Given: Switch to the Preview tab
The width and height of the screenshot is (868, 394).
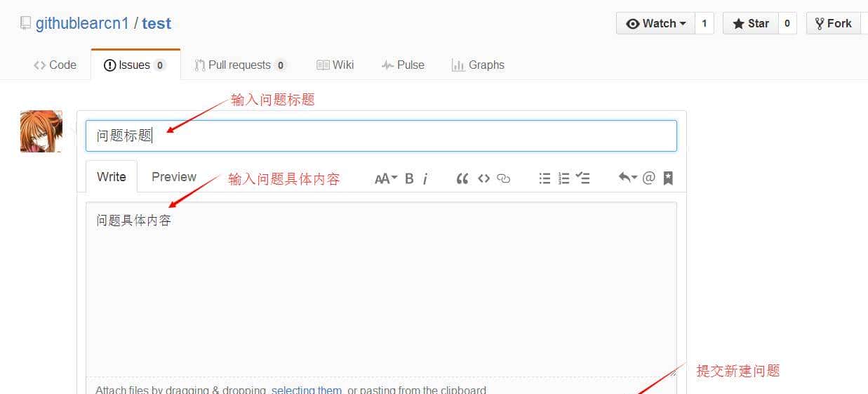Looking at the screenshot, I should point(174,177).
